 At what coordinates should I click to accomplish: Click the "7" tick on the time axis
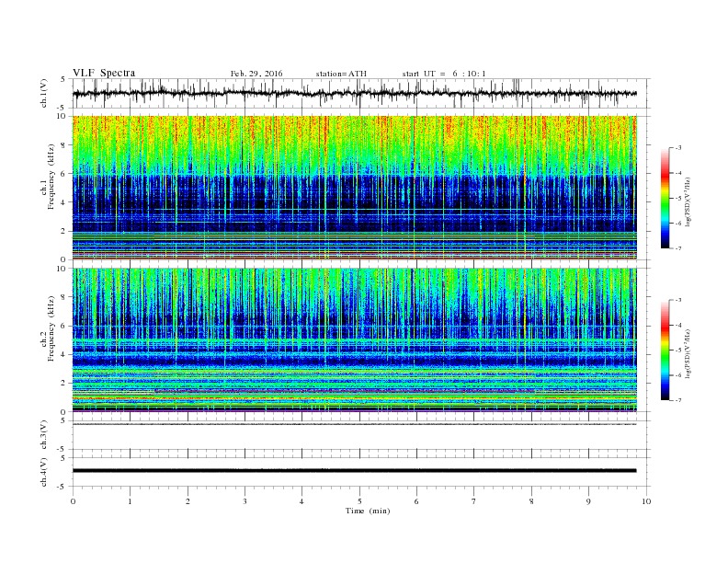474,501
